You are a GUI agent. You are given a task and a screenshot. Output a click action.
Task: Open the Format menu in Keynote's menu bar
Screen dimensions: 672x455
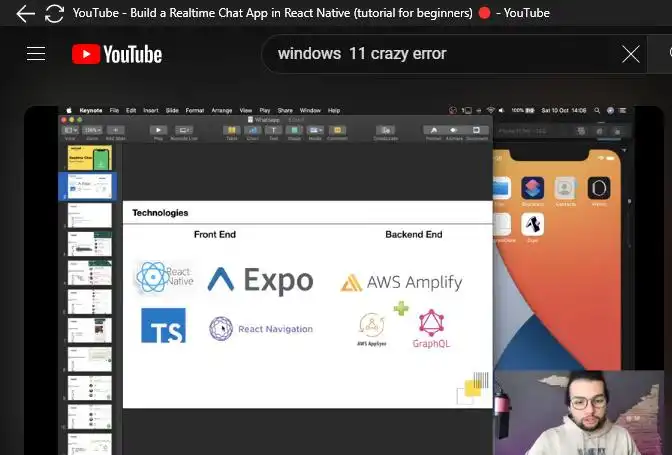tap(195, 111)
